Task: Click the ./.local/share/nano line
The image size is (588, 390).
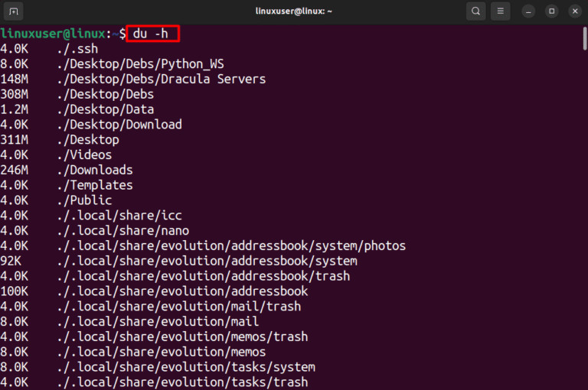Action: coord(94,231)
